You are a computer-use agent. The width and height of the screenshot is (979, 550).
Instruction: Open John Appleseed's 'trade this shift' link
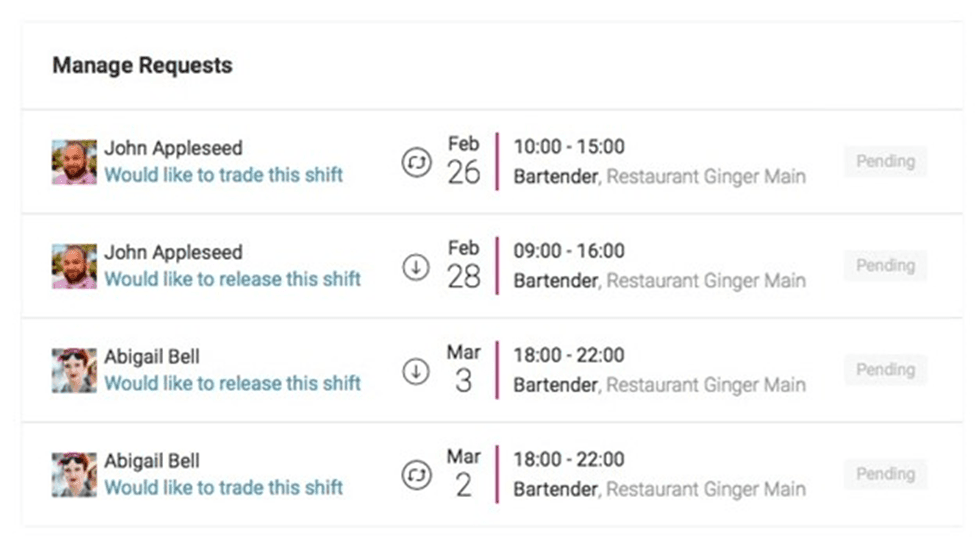224,175
